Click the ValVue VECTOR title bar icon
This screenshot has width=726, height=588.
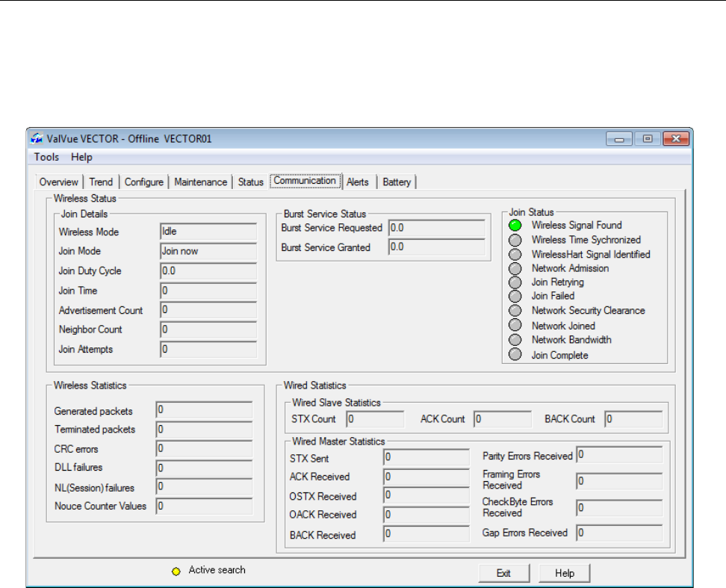pyautogui.click(x=37, y=139)
